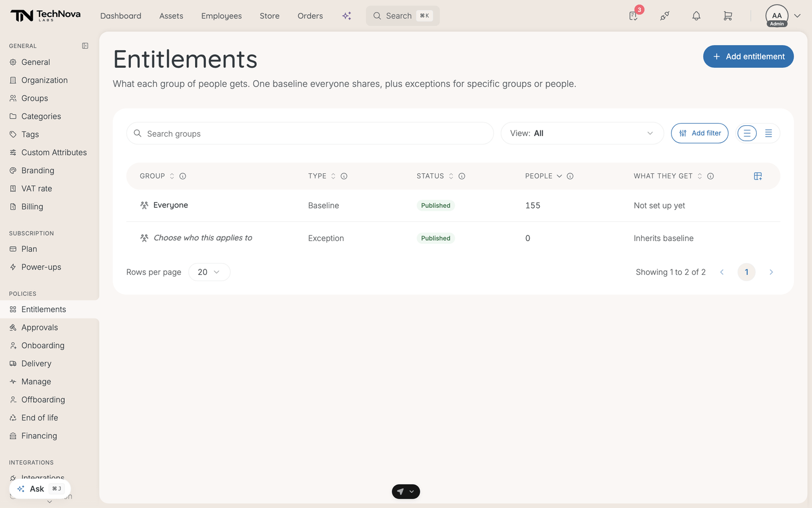The width and height of the screenshot is (812, 508).
Task: Show info for the Type column
Action: [x=344, y=176]
